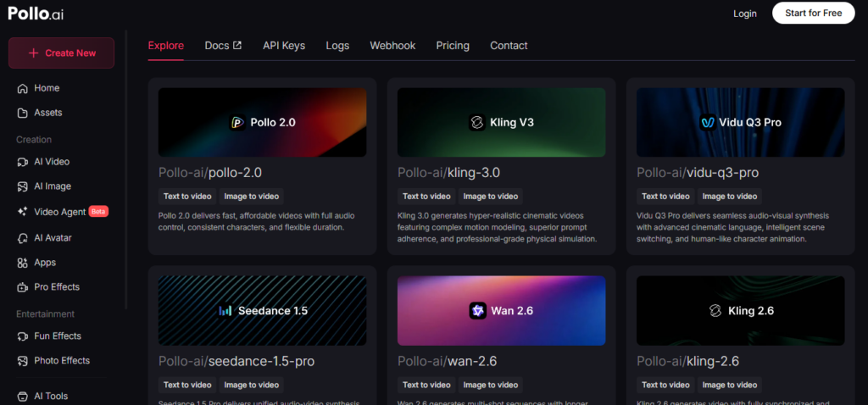The width and height of the screenshot is (868, 405).
Task: Click the Wan 2.6 logo icon
Action: tap(478, 311)
